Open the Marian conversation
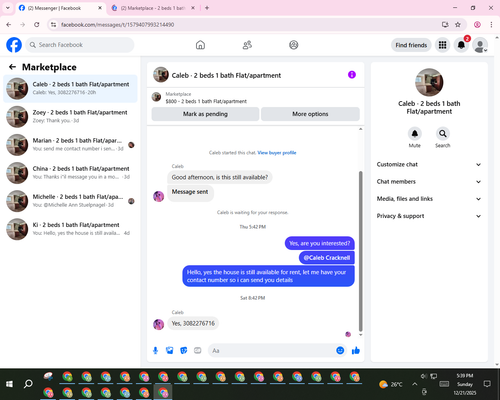The height and width of the screenshot is (400, 500). [70, 145]
